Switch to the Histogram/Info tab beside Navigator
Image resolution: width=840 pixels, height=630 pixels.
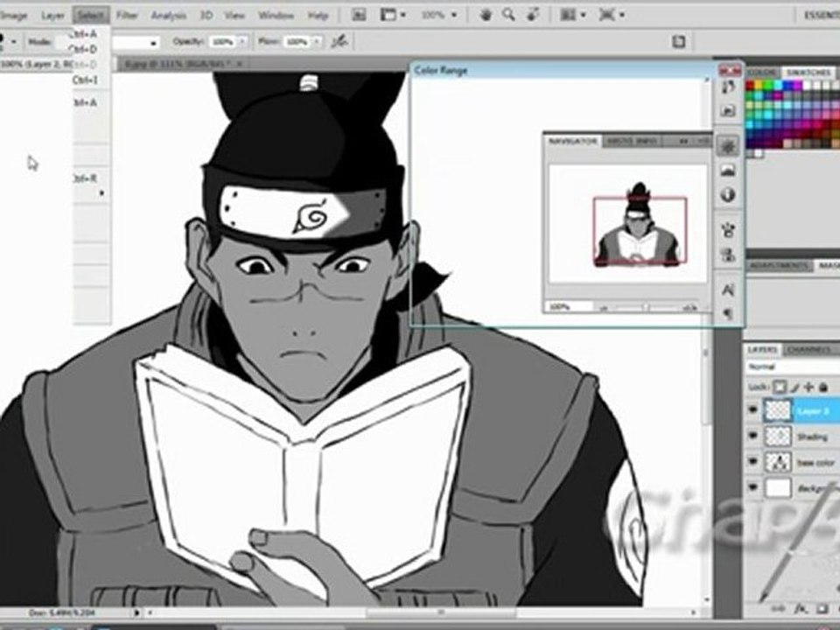pos(632,142)
